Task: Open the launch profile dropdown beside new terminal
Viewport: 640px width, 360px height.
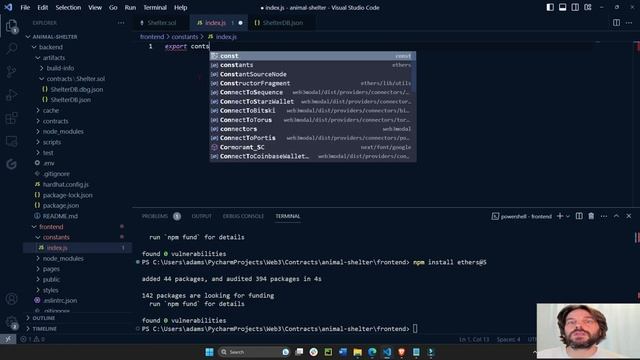Action: pyautogui.click(x=568, y=216)
